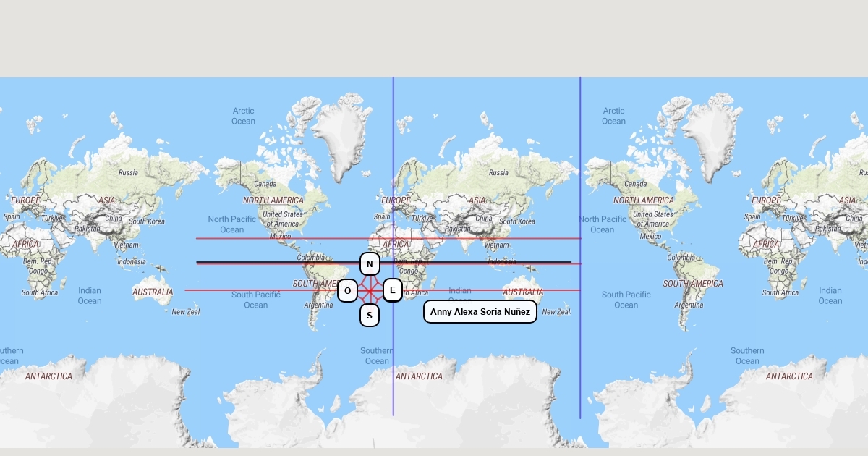This screenshot has height=456, width=868.
Task: Click Southern Ocean label beneath the S marker
Action: point(377,356)
